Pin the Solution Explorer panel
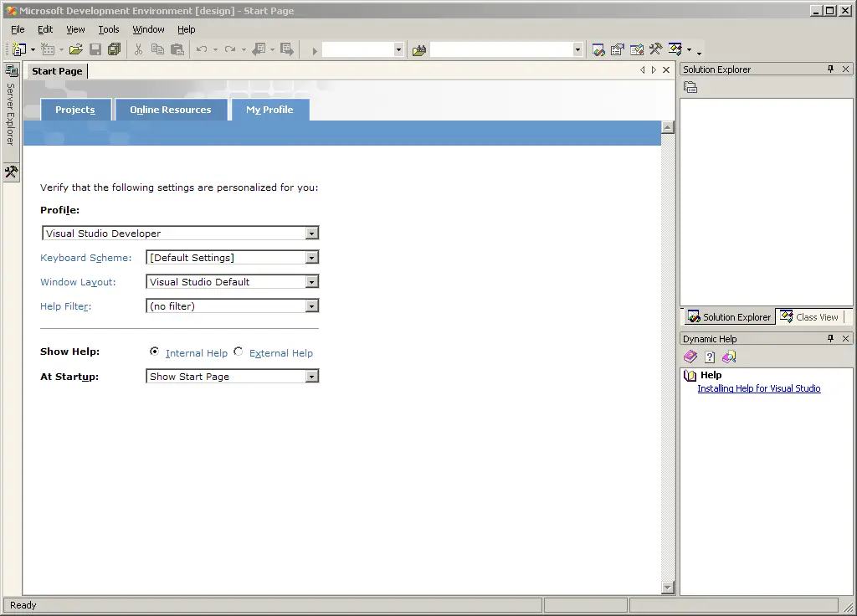 [831, 69]
